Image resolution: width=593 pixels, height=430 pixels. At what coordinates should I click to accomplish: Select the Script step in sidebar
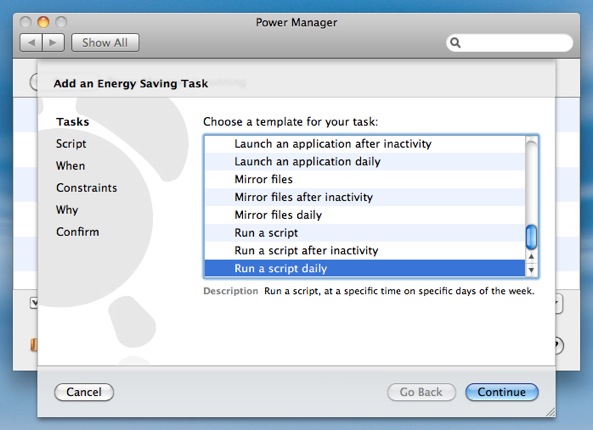click(x=71, y=144)
